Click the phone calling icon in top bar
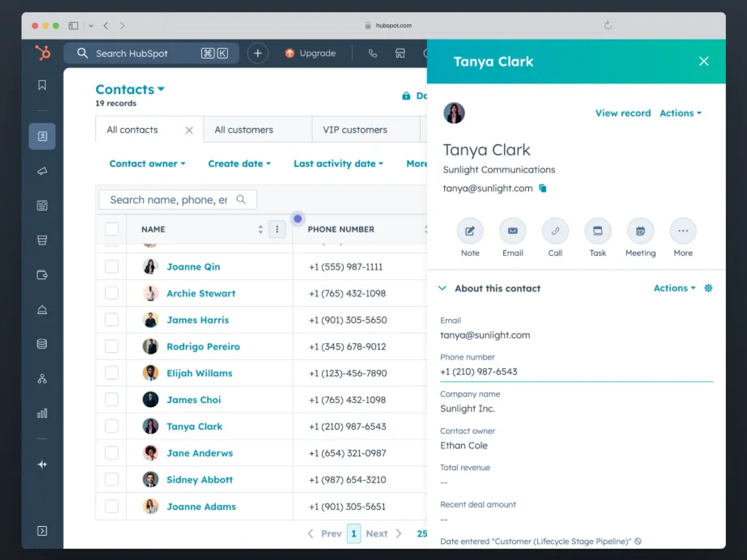Viewport: 747px width, 560px height. 372,53
